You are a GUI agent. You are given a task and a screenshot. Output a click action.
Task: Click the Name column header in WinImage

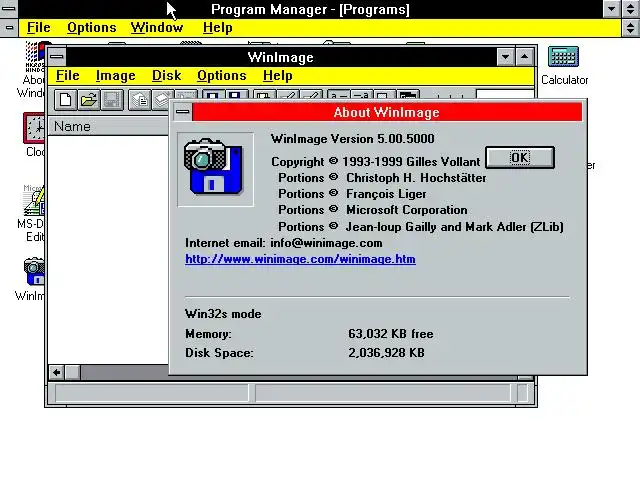109,127
